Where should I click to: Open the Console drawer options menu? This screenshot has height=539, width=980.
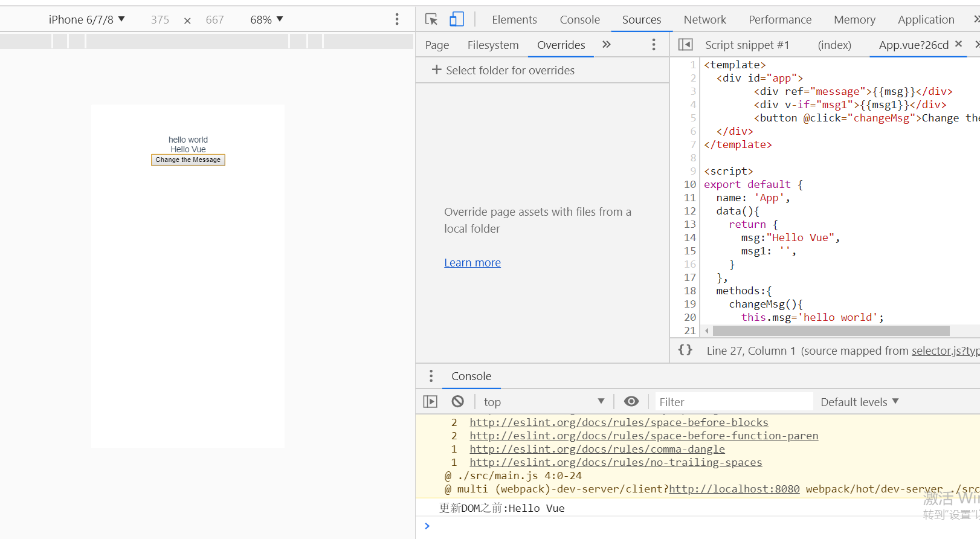(431, 376)
